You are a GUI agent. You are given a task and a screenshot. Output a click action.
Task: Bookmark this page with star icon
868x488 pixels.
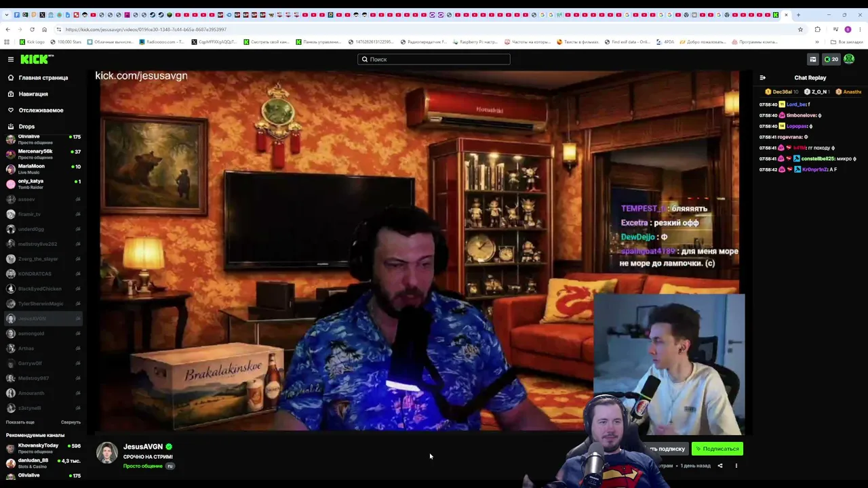800,29
